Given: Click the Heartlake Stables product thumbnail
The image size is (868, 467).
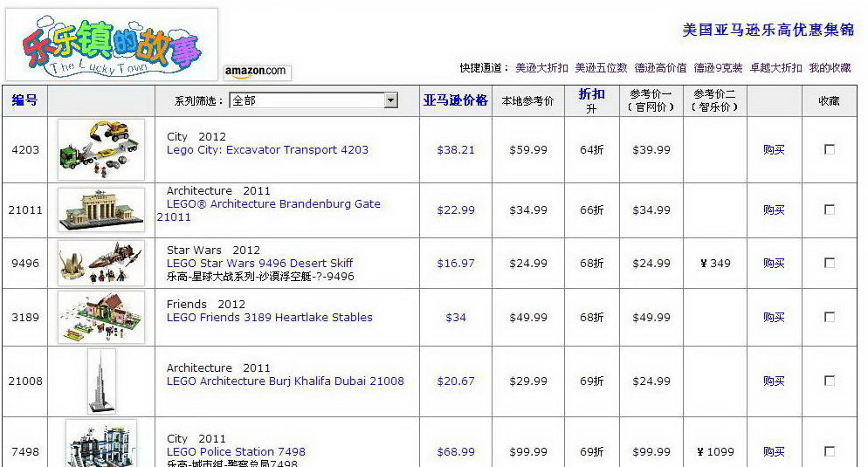Looking at the screenshot, I should [101, 318].
